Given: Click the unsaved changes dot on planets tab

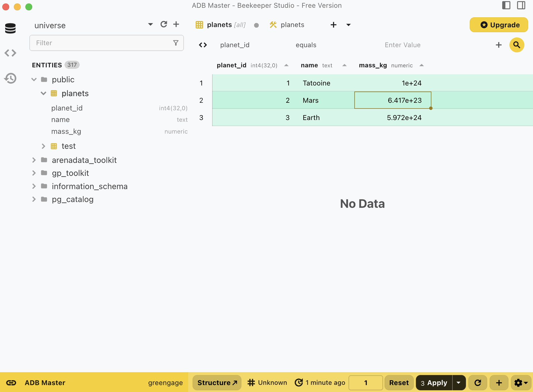Looking at the screenshot, I should [x=256, y=25].
